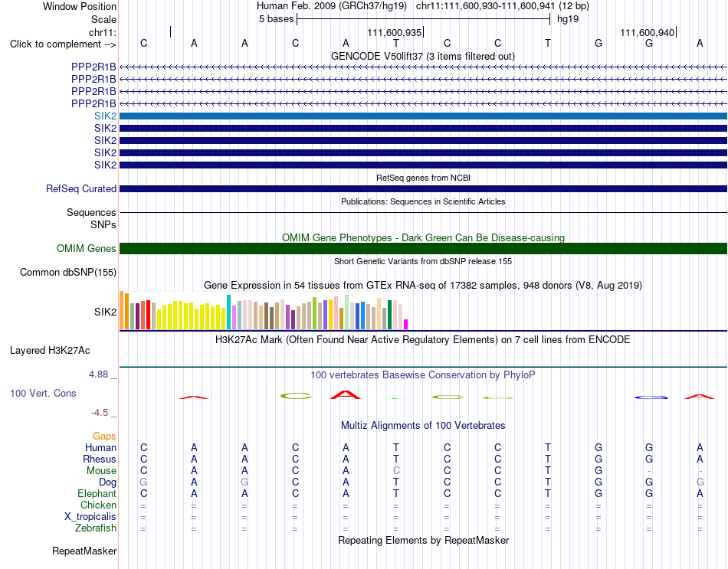The image size is (728, 569).
Task: Click the 111,600,940 coordinate marker
Action: coord(648,32)
